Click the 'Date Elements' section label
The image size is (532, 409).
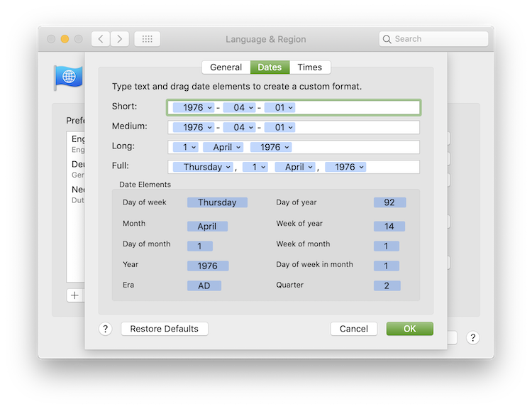pos(145,185)
